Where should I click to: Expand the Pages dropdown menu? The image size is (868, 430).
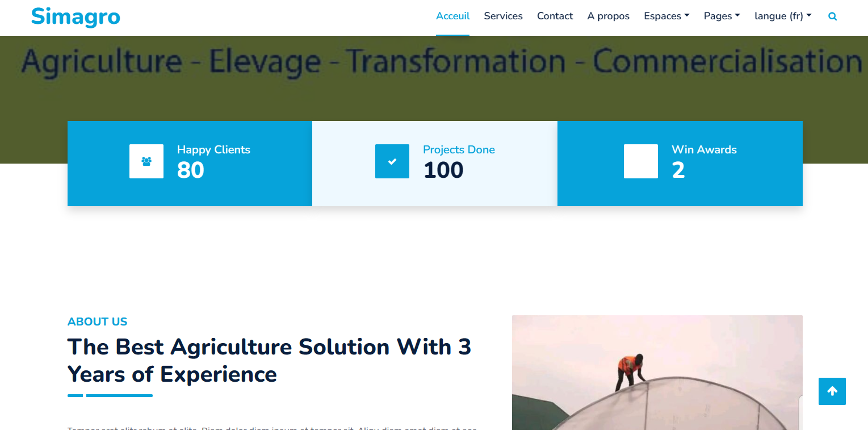(722, 16)
